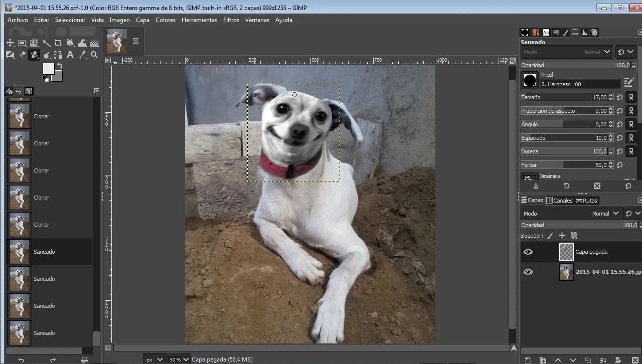
Task: Reset colors to black and white
Action: [46, 79]
